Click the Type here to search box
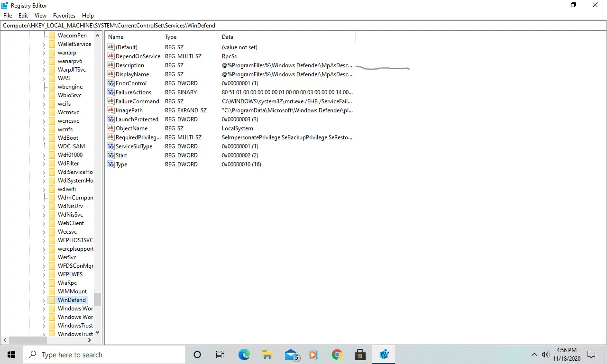 tap(104, 355)
